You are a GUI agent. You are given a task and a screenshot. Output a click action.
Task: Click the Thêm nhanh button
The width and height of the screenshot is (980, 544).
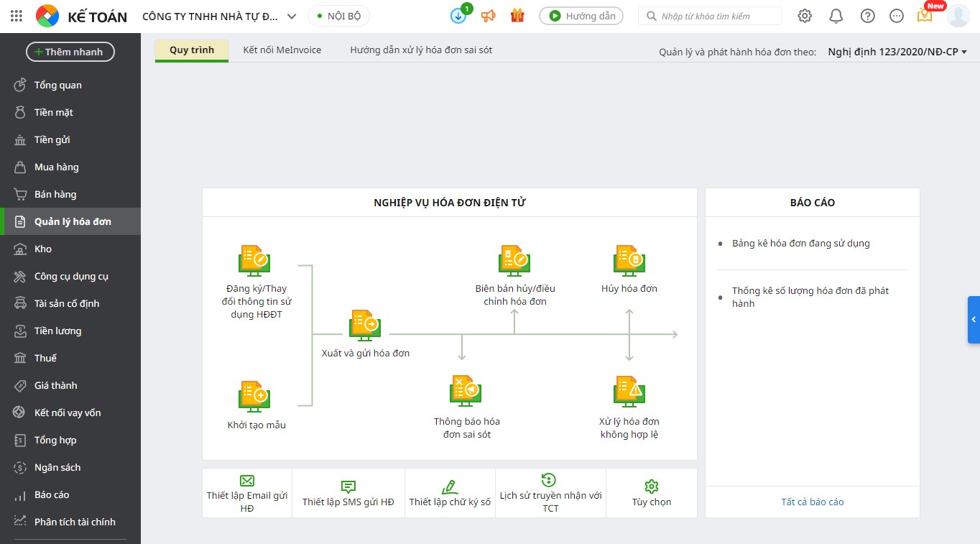click(x=70, y=52)
